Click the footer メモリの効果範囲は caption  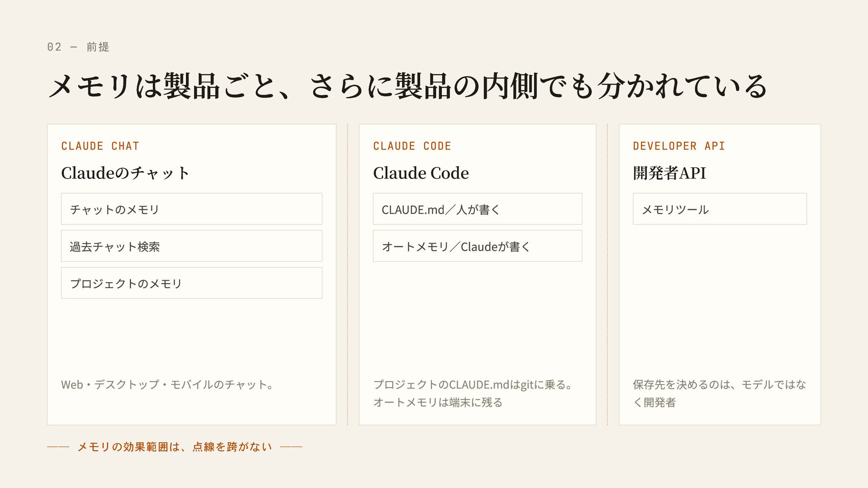coord(175,447)
